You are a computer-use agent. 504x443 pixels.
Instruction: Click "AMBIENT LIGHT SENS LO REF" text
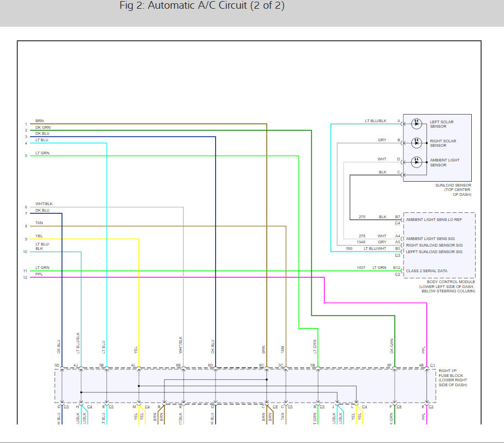coord(434,220)
